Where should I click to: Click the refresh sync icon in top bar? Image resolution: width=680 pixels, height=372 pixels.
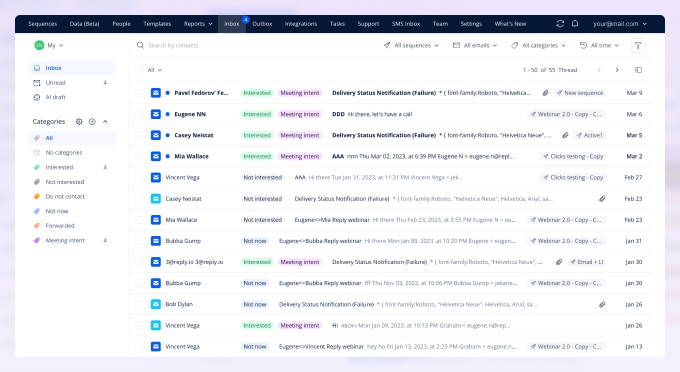pyautogui.click(x=560, y=24)
